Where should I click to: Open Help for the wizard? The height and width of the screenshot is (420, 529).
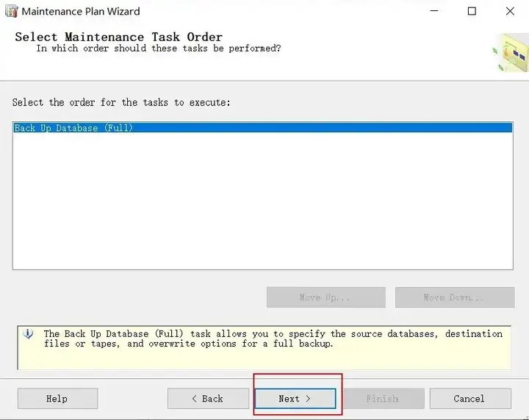[57, 399]
